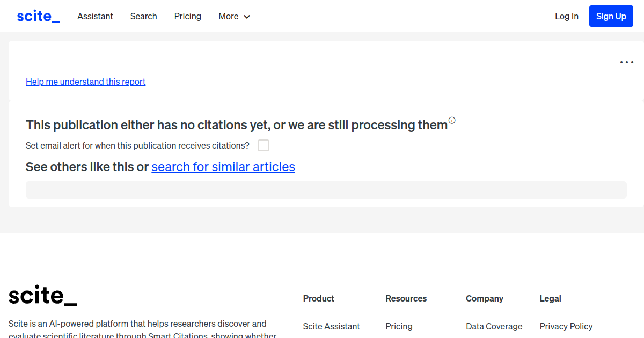Click the footer Pricing link under Resources
This screenshot has height=338, width=644.
tap(399, 326)
